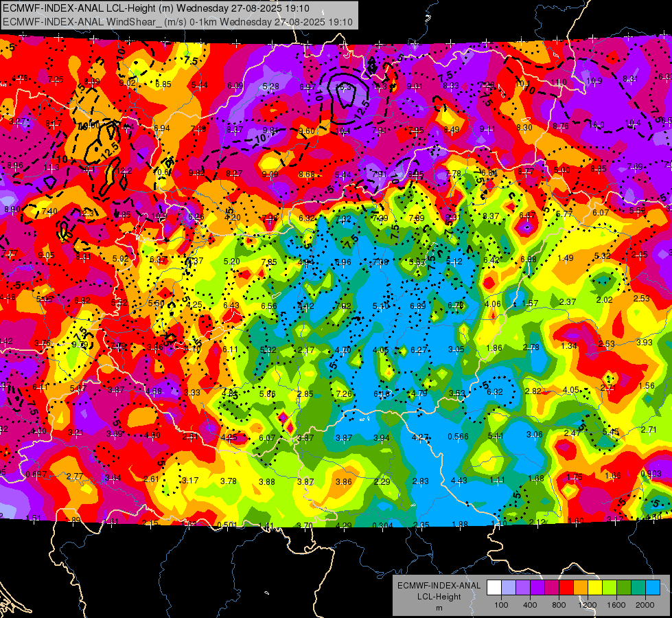Click the wind shear value "3.94"
Screen dimensions: 672x618
pos(382,437)
